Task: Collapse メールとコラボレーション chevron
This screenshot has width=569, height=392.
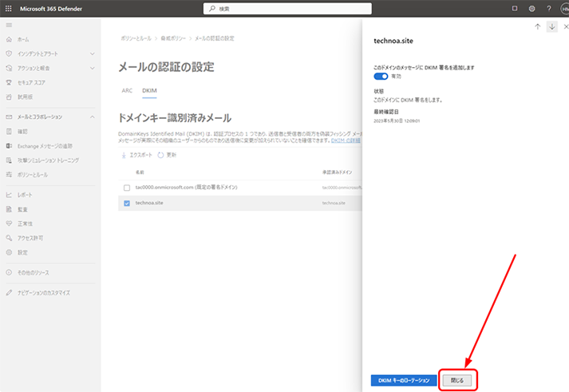Action: (92, 117)
